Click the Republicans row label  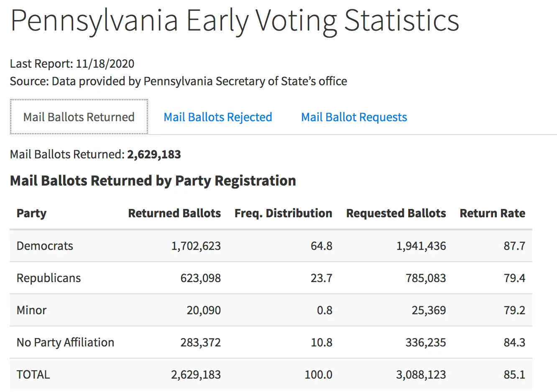pyautogui.click(x=49, y=278)
